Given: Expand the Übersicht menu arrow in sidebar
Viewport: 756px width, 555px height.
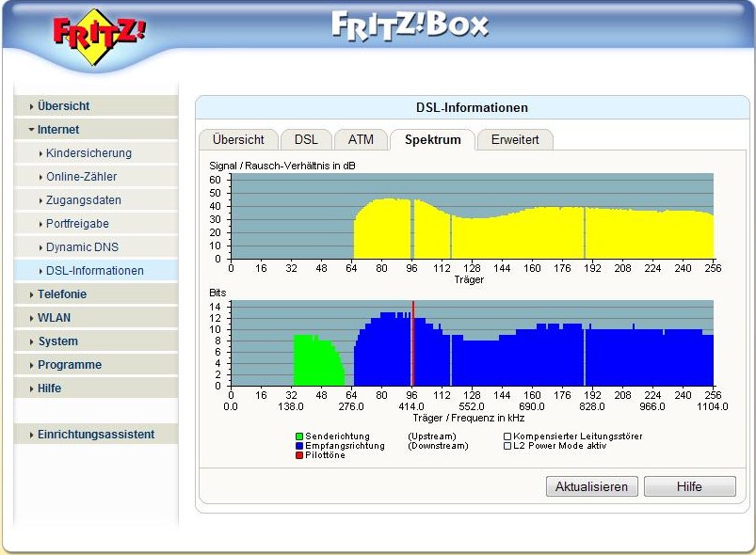Looking at the screenshot, I should tap(31, 106).
